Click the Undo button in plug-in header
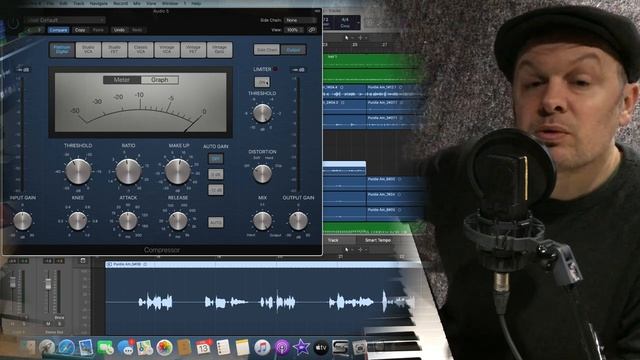Viewport: 640px width, 360px height. click(x=119, y=30)
